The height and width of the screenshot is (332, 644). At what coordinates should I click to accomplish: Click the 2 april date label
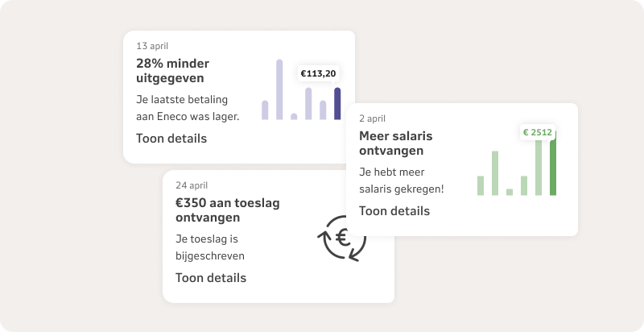pos(374,118)
